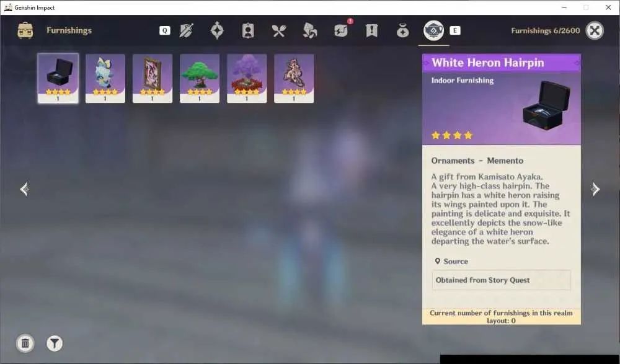Click the 'Furnishings 6/2600' counter text

coord(545,30)
